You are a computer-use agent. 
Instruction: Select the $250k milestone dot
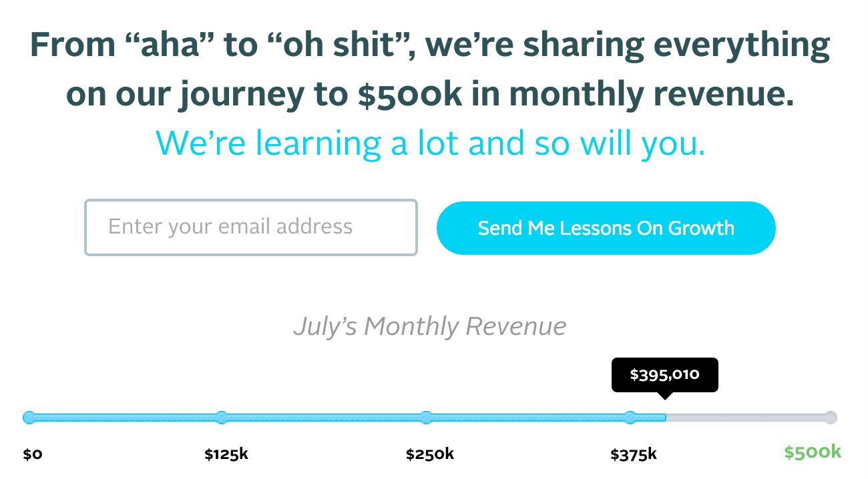[x=426, y=418]
